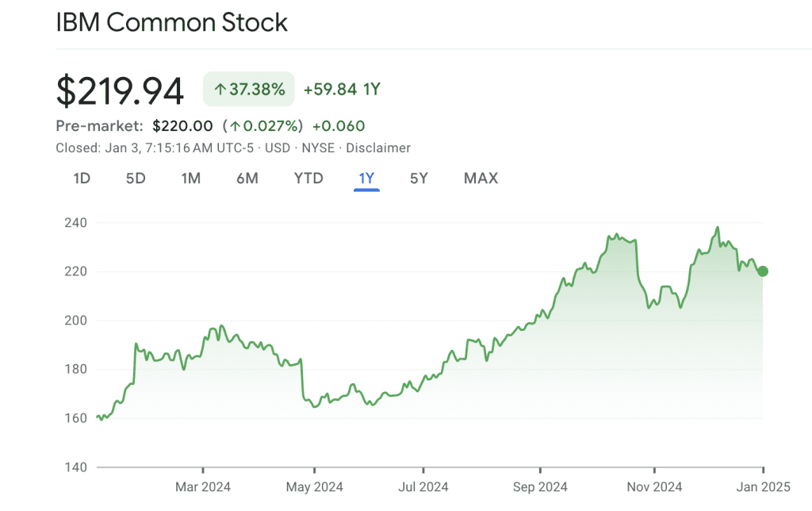
Task: Select the $219.94 price text
Action: (x=119, y=89)
